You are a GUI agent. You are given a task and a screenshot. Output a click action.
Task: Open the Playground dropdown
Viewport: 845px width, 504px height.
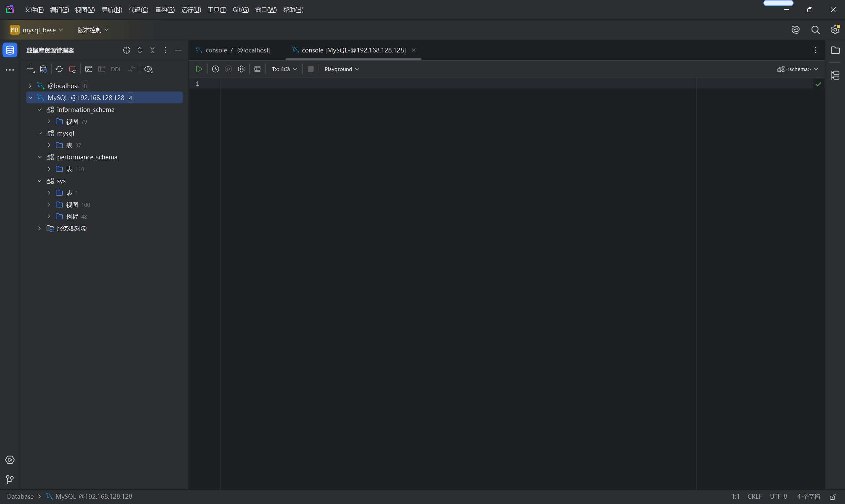click(341, 69)
